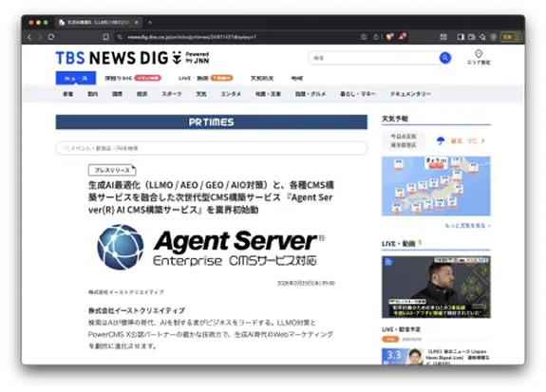The width and height of the screenshot is (546, 392).
Task: Click the VPN shield icon in toolbar
Action: (494, 37)
